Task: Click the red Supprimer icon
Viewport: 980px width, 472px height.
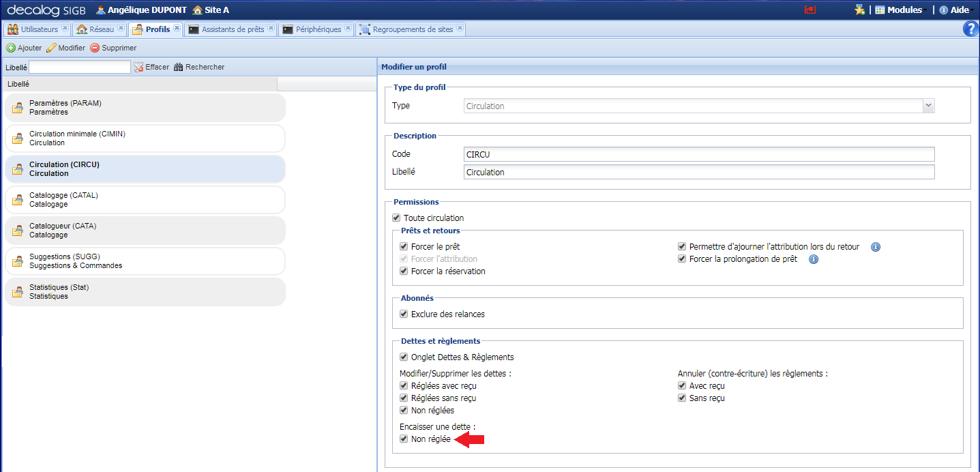Action: coord(95,48)
